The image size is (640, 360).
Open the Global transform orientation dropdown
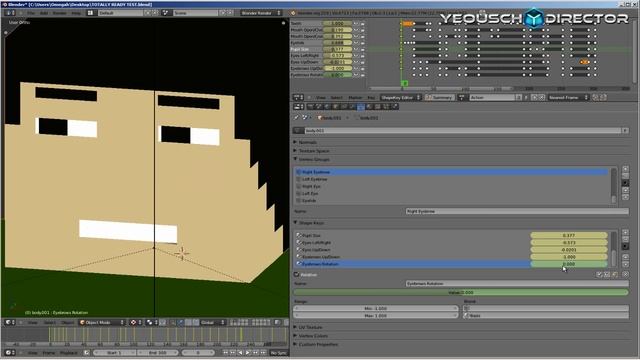213,322
